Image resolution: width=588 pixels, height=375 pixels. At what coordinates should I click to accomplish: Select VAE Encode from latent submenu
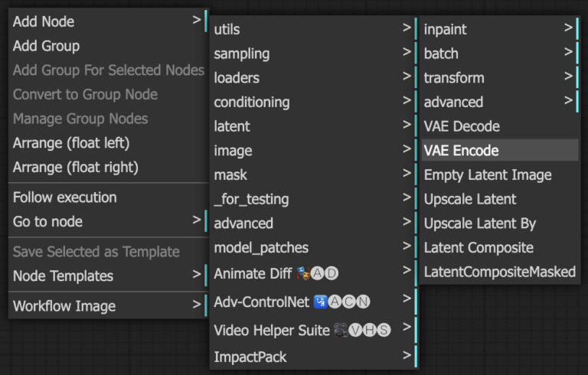point(461,151)
